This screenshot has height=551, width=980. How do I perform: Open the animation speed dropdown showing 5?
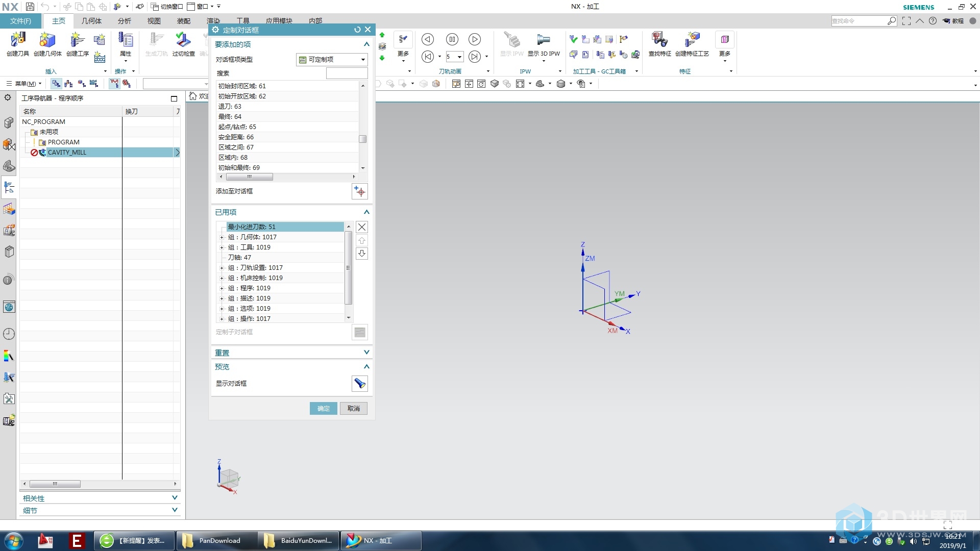pos(459,57)
